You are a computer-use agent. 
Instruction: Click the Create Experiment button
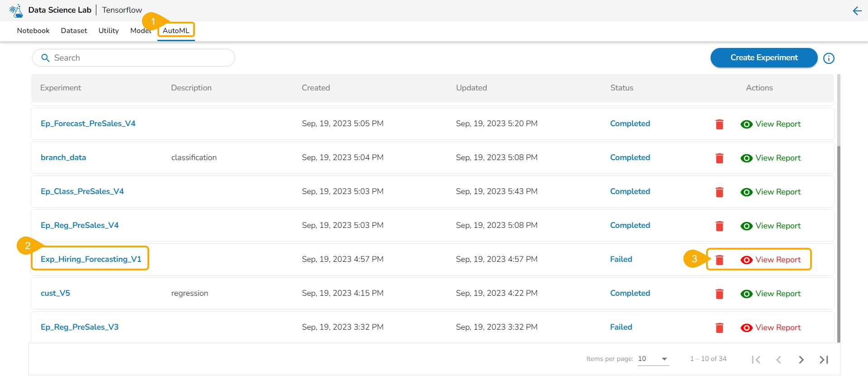pos(764,58)
